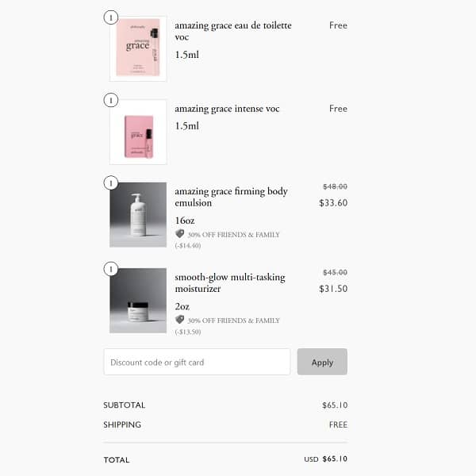The image size is (476, 476).
Task: Click the crossed-out $48.00 original price
Action: [335, 186]
